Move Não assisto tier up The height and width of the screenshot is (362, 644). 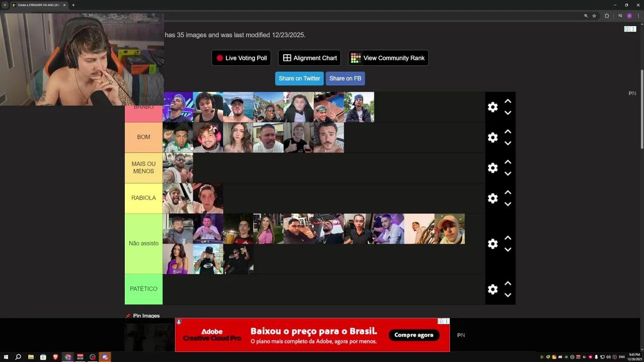(508, 238)
